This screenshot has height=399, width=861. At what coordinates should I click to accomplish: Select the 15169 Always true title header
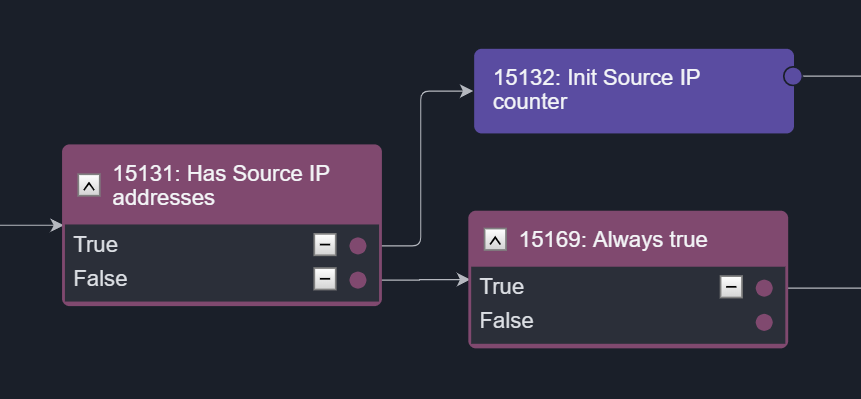(x=628, y=239)
